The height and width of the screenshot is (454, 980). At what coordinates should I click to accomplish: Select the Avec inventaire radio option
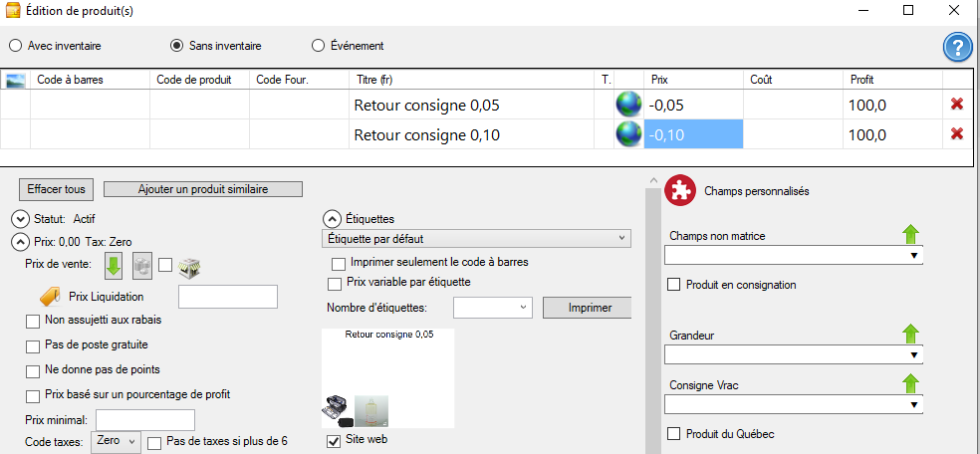point(16,46)
